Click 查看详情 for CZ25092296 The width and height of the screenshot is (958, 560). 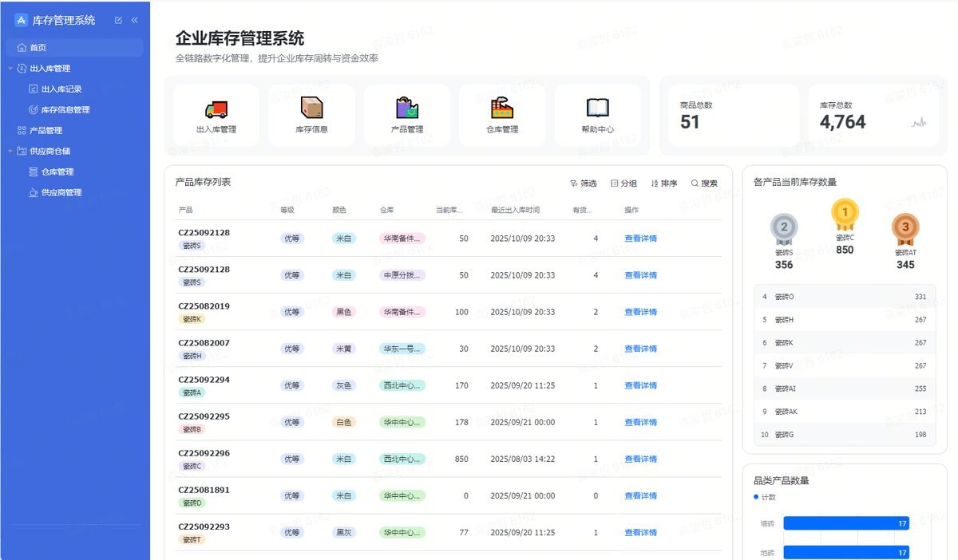tap(640, 459)
